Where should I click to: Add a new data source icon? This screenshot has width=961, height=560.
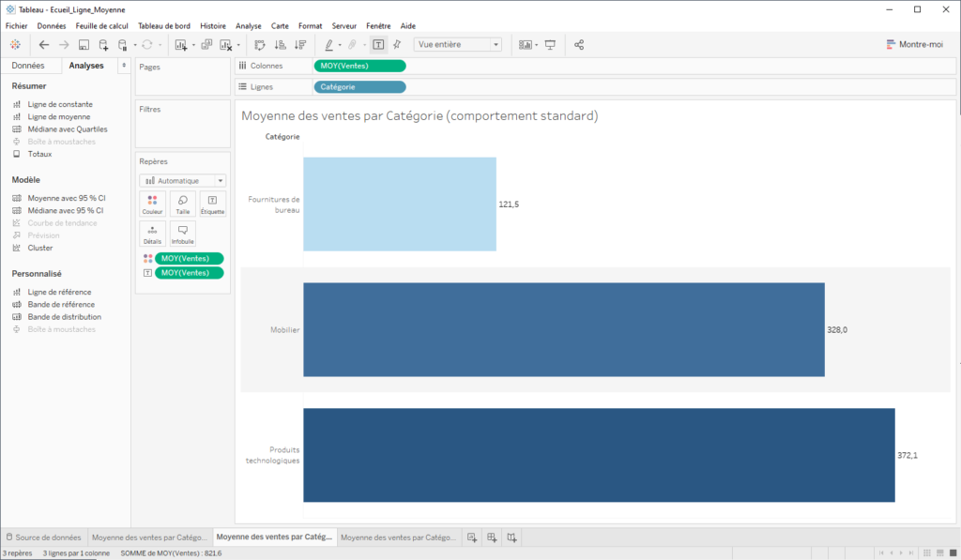point(103,45)
